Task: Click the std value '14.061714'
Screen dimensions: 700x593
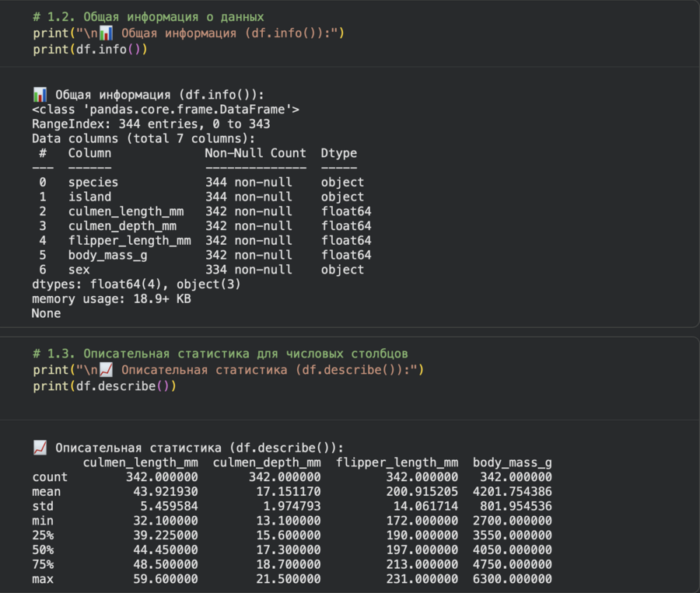Action: (x=426, y=507)
